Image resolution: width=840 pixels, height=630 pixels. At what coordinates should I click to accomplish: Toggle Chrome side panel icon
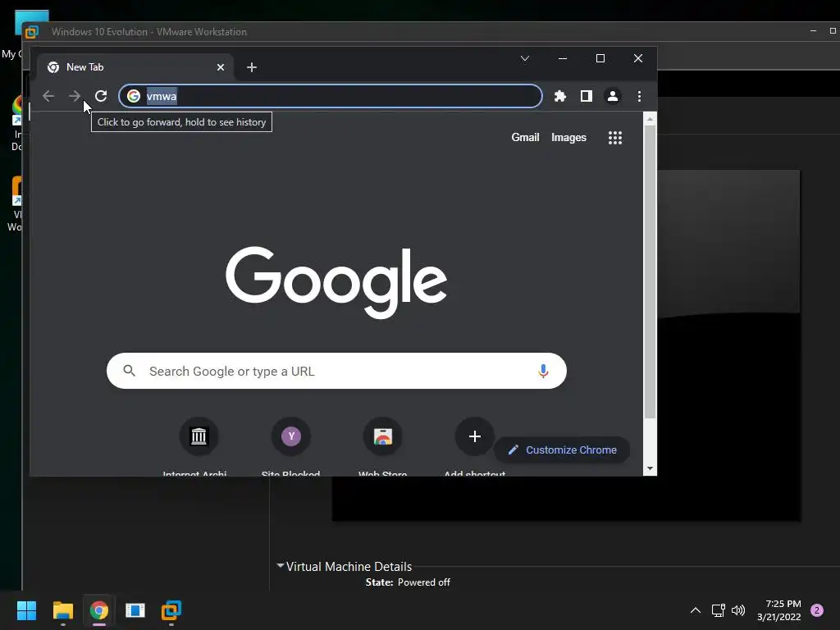(x=586, y=96)
